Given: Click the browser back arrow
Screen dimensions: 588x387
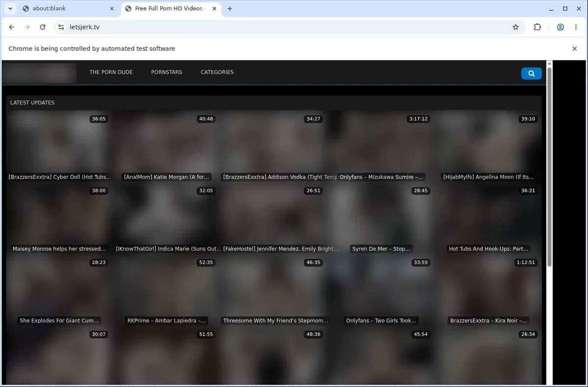Looking at the screenshot, I should (12, 27).
